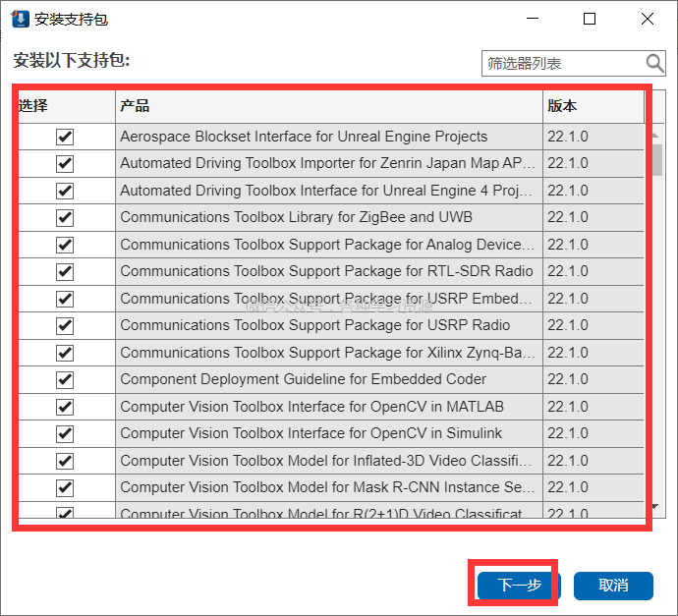Uncheck OpenCV in Simulink interface checkbox
Viewport: 678px width, 616px height.
pyautogui.click(x=65, y=433)
